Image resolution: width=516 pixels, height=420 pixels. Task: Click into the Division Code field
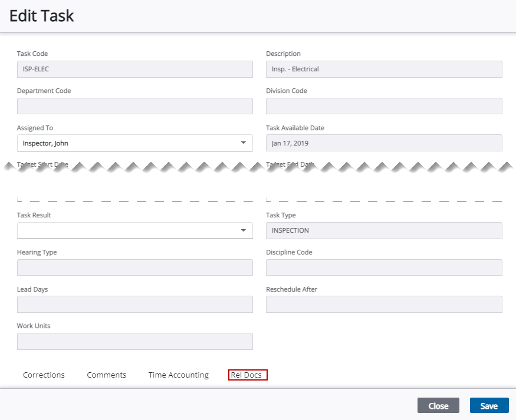pos(384,106)
